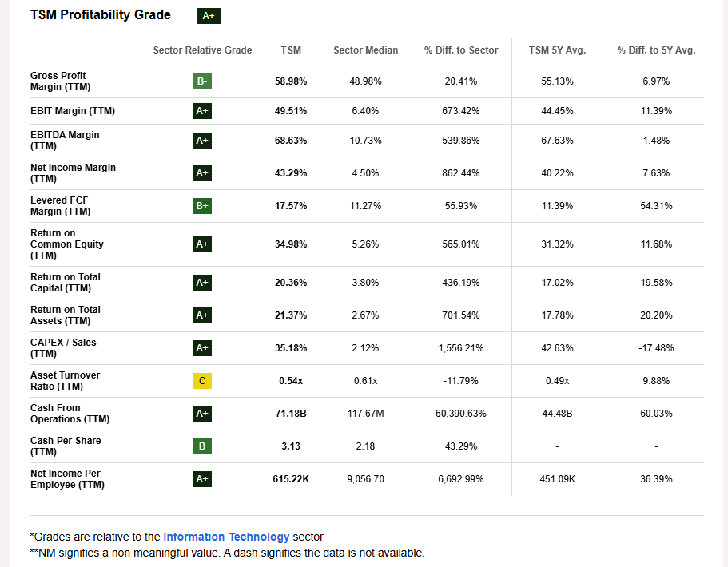
Task: Click the B- grade badge for Gross Profit Margin
Action: click(202, 81)
